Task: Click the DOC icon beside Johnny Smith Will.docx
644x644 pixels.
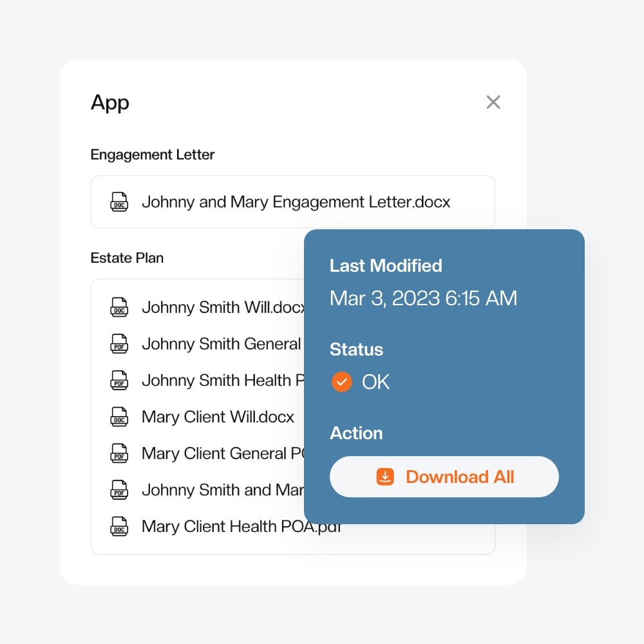Action: pyautogui.click(x=119, y=307)
